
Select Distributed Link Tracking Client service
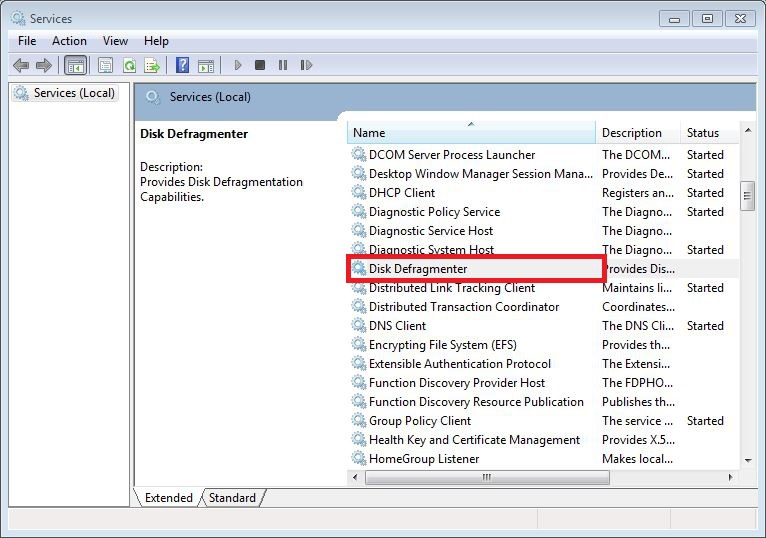coord(452,288)
